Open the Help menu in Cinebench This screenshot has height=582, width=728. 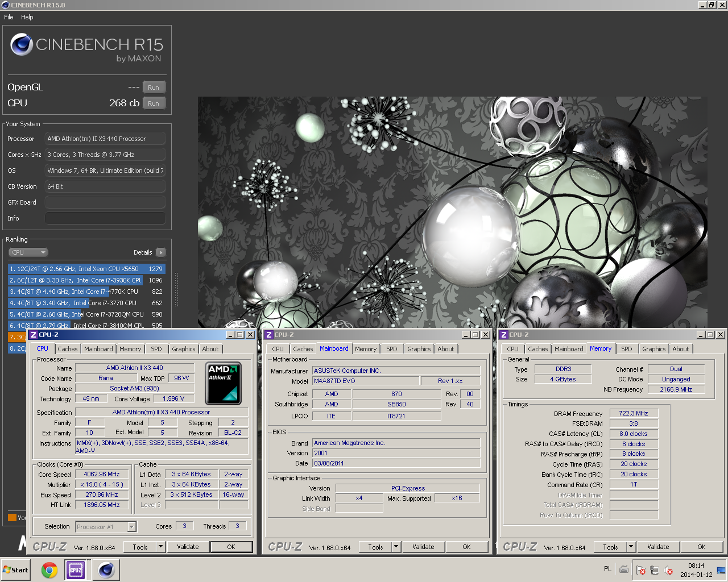coord(27,17)
